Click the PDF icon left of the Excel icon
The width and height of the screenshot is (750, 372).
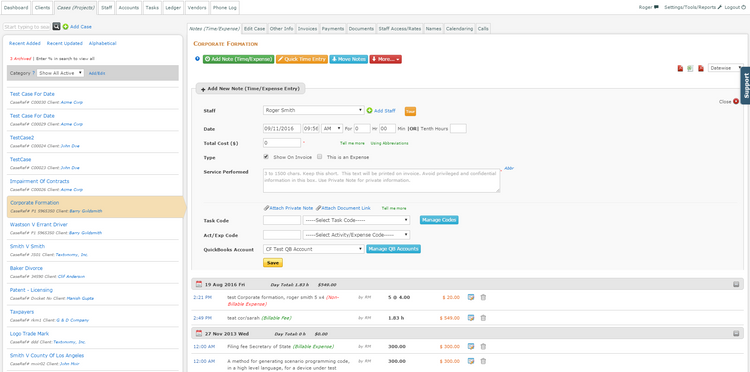point(680,68)
